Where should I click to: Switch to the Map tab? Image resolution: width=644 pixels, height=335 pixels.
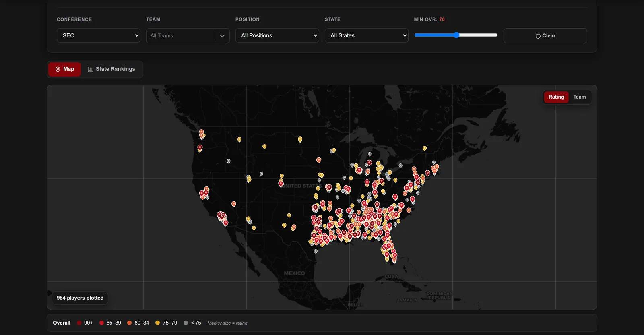pyautogui.click(x=64, y=69)
